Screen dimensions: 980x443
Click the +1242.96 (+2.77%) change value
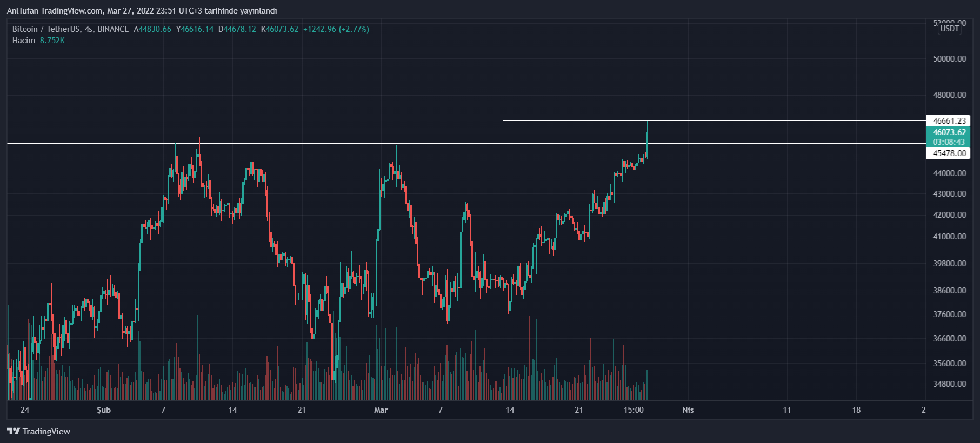(336, 29)
